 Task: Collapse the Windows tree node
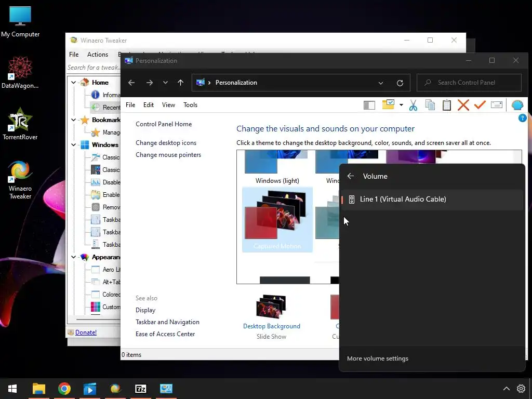(74, 145)
